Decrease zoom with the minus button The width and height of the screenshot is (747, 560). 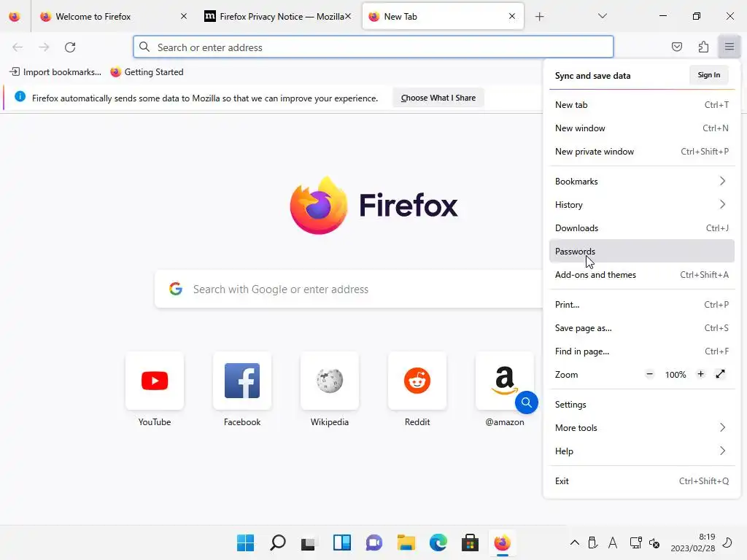coord(649,374)
